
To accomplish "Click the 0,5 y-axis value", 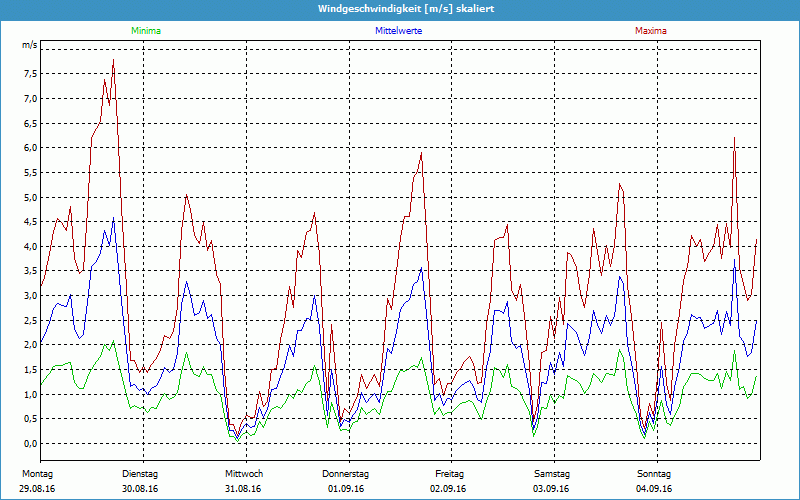I will [30, 419].
